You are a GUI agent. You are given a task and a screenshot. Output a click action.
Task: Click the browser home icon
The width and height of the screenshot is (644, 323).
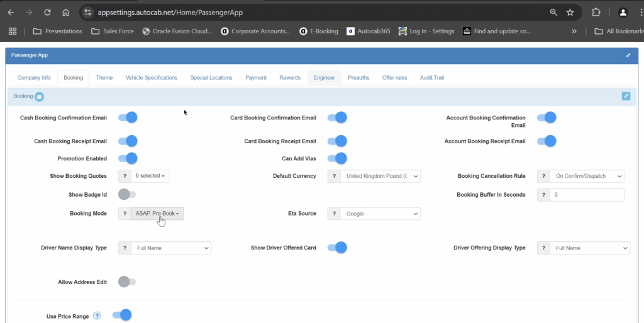coord(65,13)
